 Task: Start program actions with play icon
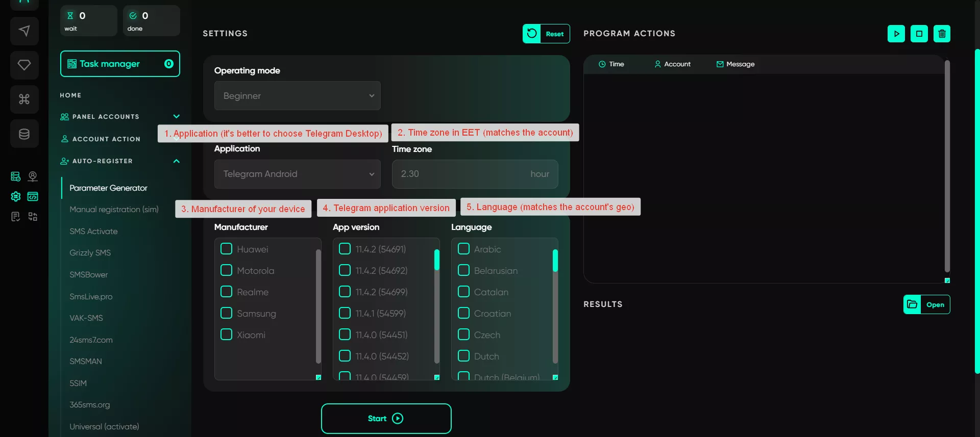pos(896,34)
